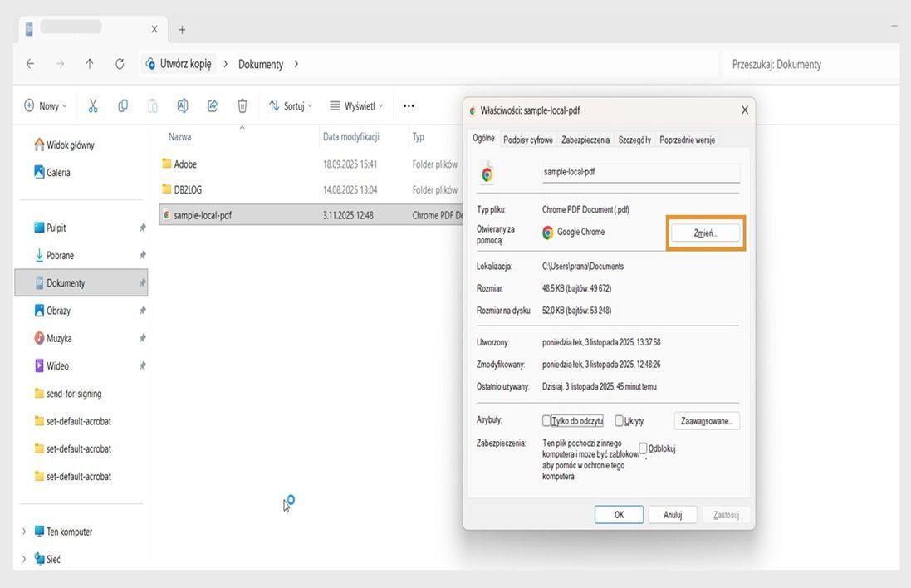Image resolution: width=911 pixels, height=588 pixels.
Task: Select the Adobe folder row
Action: click(311, 164)
